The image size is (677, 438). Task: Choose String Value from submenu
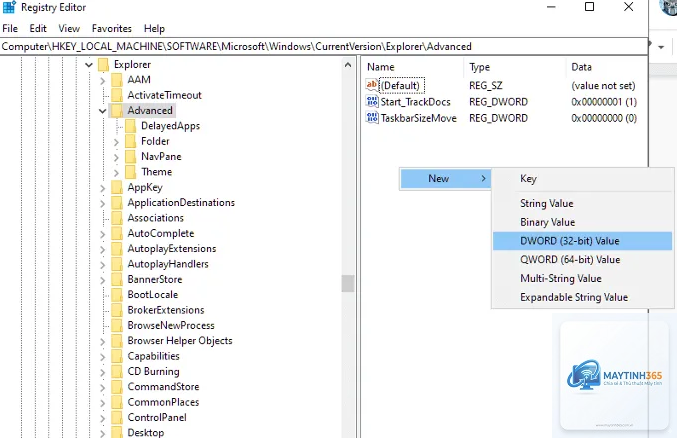[582, 203]
